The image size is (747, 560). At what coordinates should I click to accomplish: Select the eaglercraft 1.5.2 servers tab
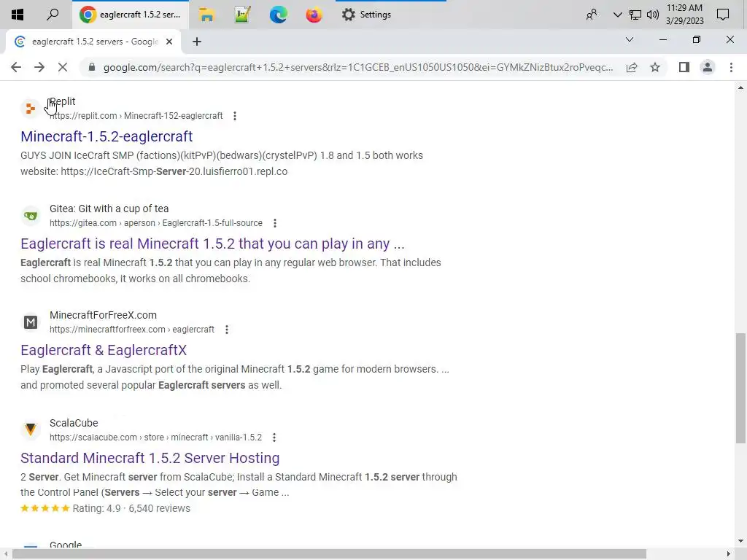94,42
